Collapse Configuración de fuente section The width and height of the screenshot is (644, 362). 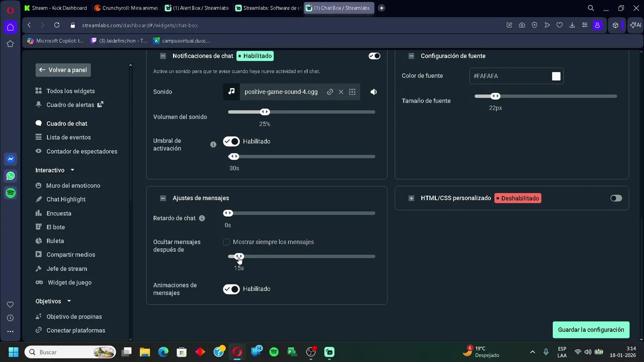click(x=411, y=56)
